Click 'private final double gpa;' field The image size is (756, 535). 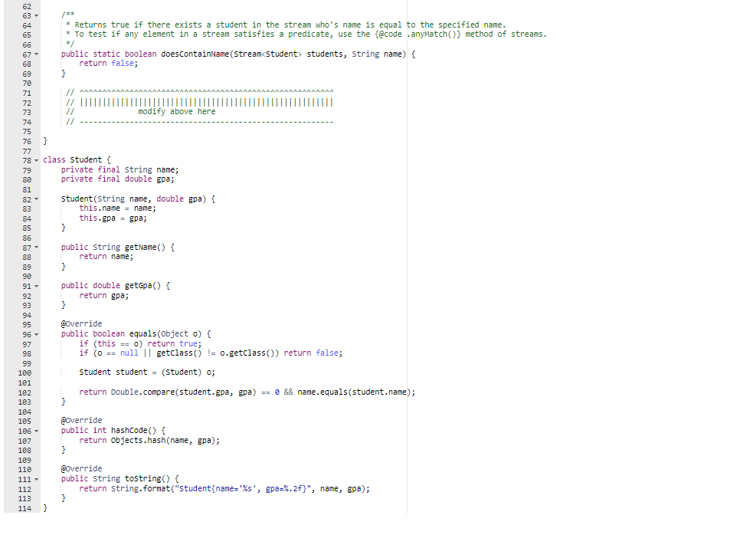(118, 179)
